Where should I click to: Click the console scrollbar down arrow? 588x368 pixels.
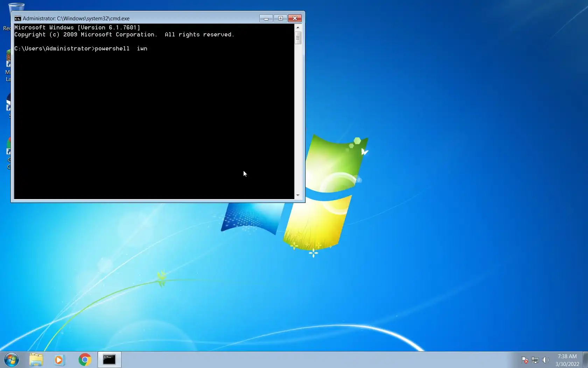(298, 196)
